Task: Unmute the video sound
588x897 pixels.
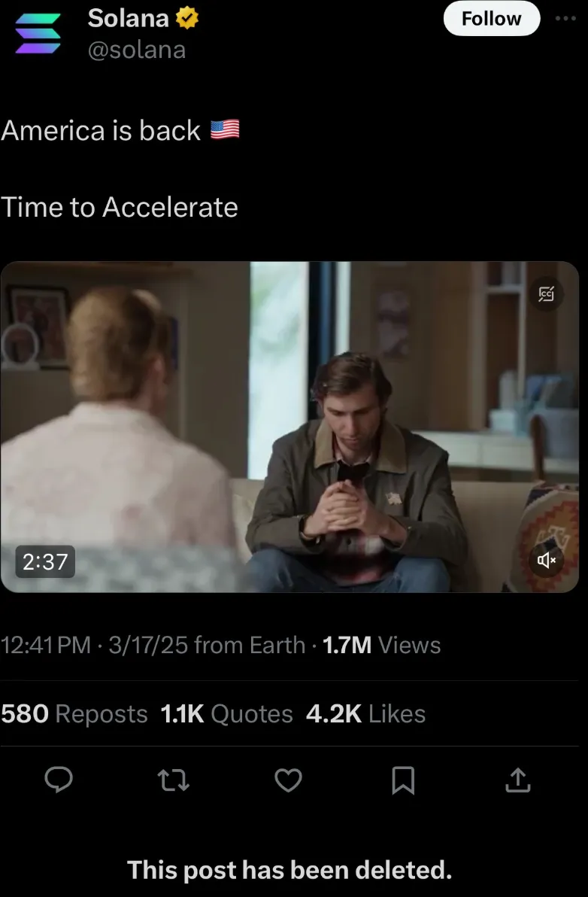Action: pyautogui.click(x=547, y=560)
